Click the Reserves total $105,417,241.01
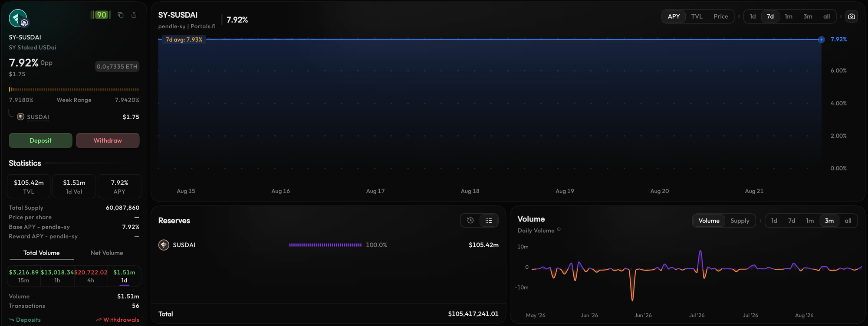Viewport: 868px width, 326px height. 473,314
